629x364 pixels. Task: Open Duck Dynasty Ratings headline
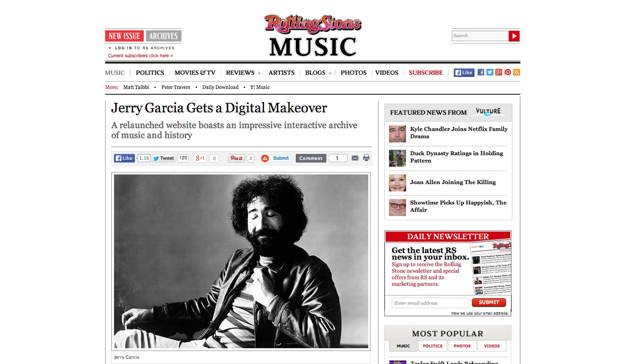tap(457, 157)
